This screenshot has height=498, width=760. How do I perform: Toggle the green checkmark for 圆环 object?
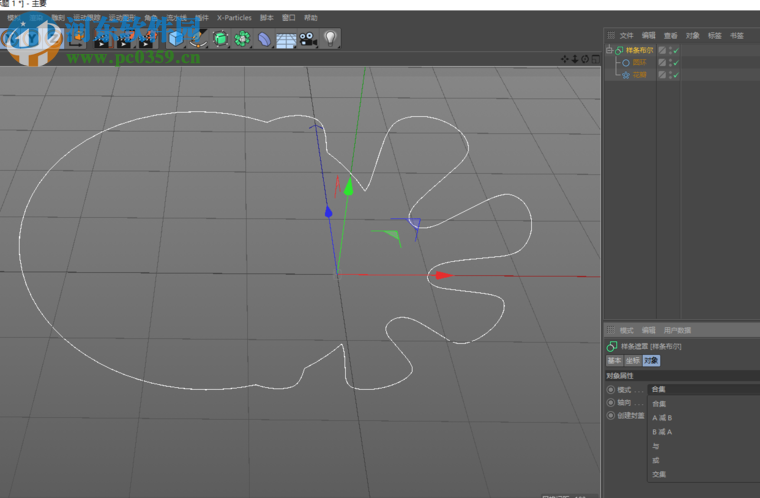[676, 62]
